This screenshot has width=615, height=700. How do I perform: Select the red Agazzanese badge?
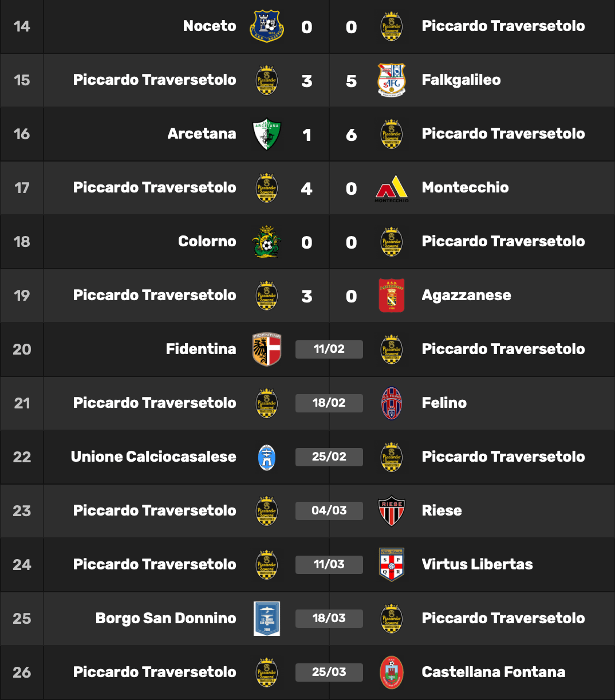[x=392, y=296]
